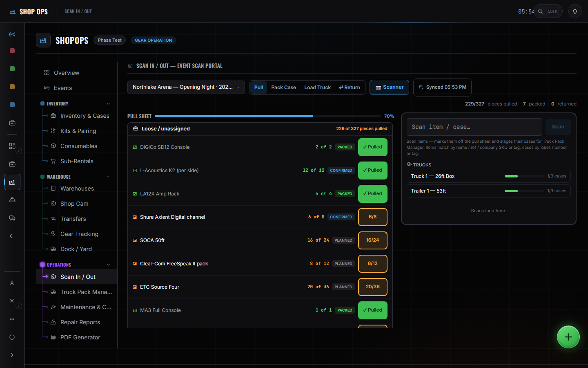Toggle checkbox for Clear-Com FreeSpeak II pack

coord(135,264)
